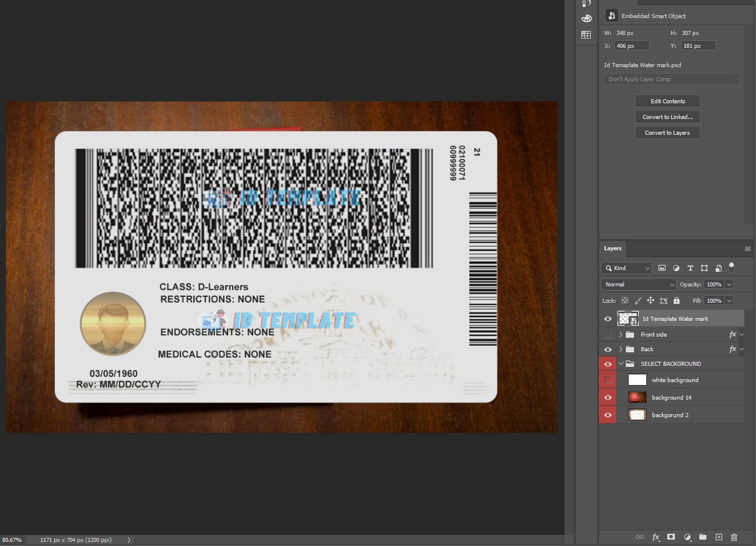Show the white background layer
756x546 pixels.
click(x=608, y=380)
